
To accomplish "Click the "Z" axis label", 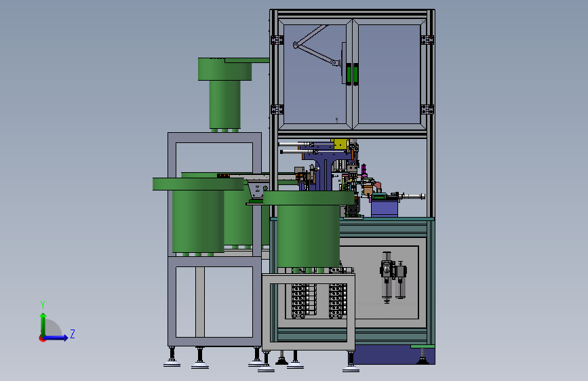I will tap(73, 334).
